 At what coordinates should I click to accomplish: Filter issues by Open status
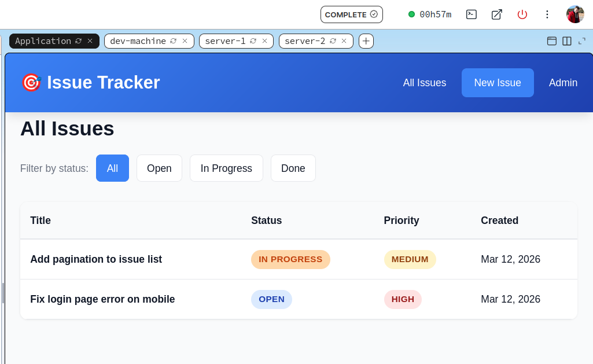click(x=159, y=168)
